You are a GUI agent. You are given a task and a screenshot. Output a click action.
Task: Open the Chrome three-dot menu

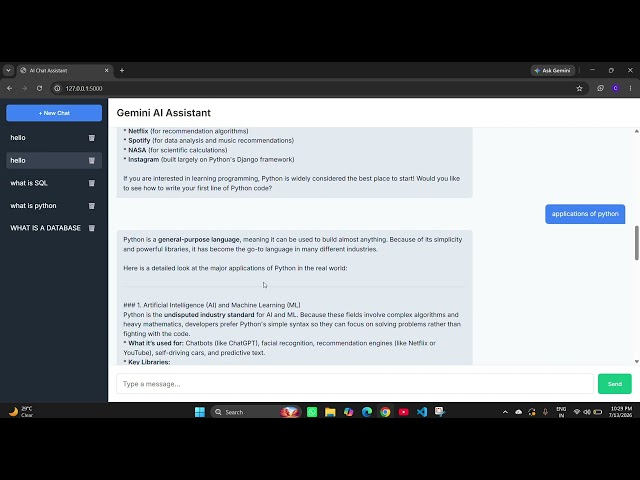pos(630,88)
